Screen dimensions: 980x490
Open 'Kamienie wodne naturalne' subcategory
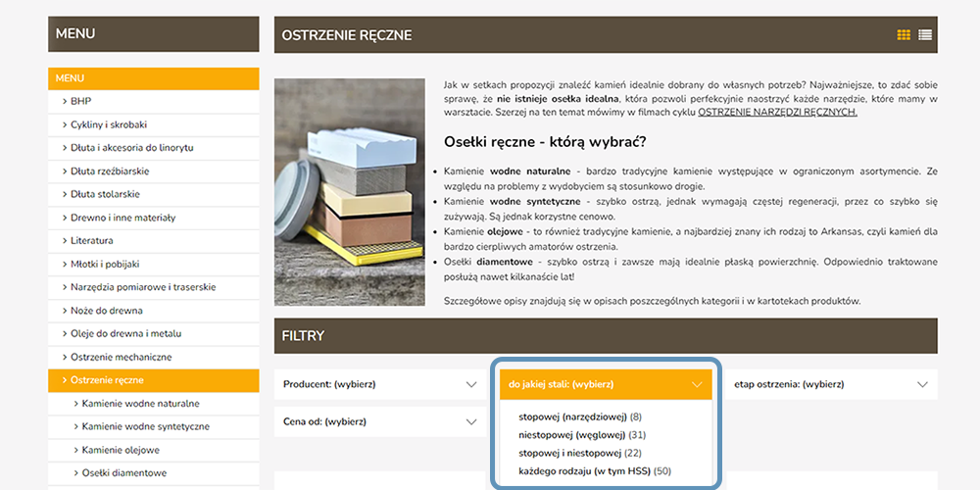click(x=140, y=404)
